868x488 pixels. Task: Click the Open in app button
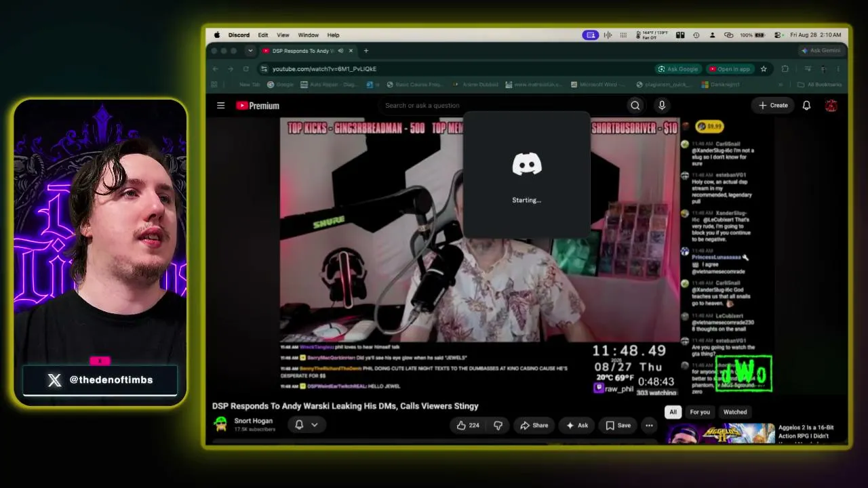(x=729, y=68)
